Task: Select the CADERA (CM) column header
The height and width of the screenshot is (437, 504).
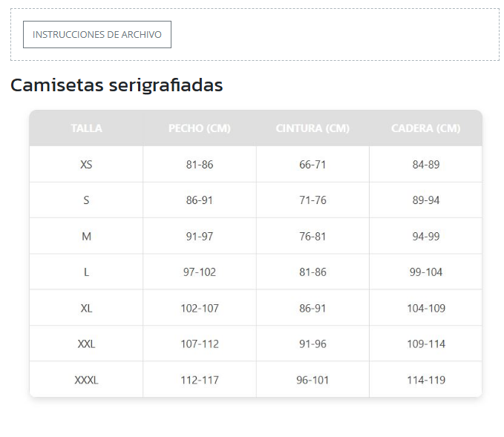Action: tap(426, 128)
